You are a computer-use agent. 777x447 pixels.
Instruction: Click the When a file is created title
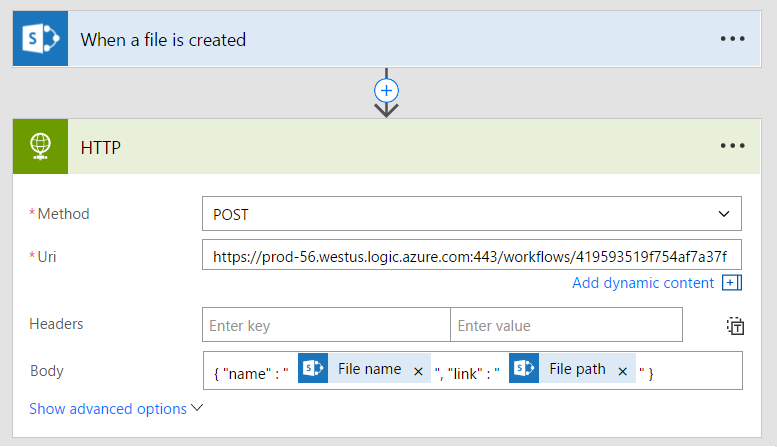[x=163, y=40]
